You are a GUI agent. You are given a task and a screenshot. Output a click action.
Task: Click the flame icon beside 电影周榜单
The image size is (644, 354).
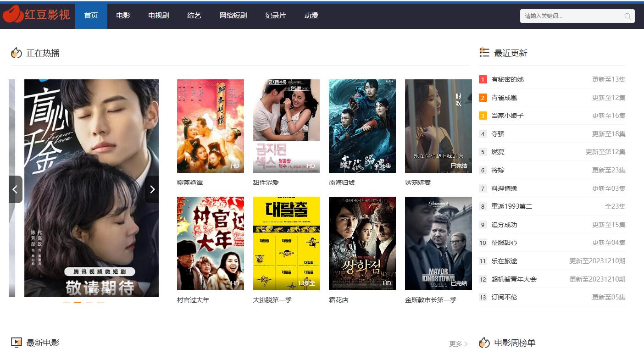484,343
